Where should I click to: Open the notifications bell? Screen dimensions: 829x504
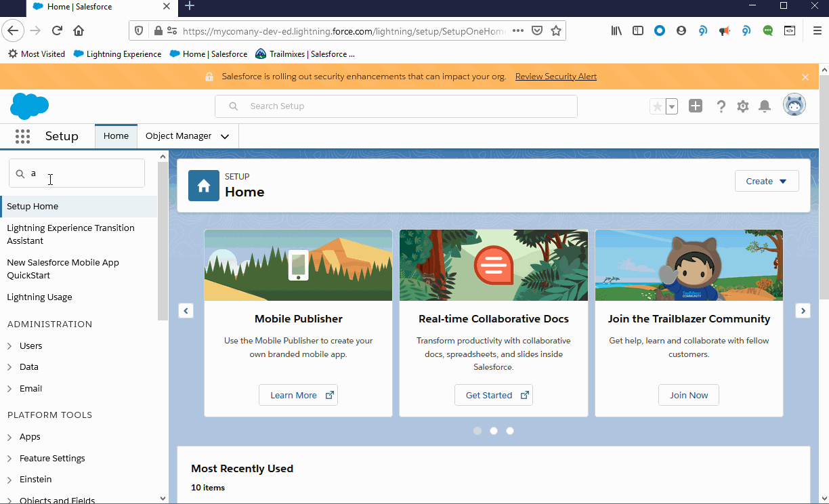765,106
